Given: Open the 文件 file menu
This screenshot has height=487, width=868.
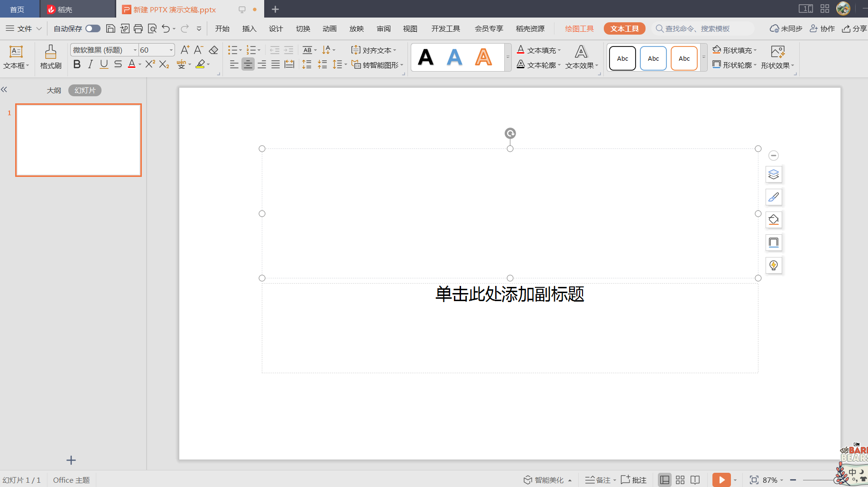Looking at the screenshot, I should [x=24, y=28].
